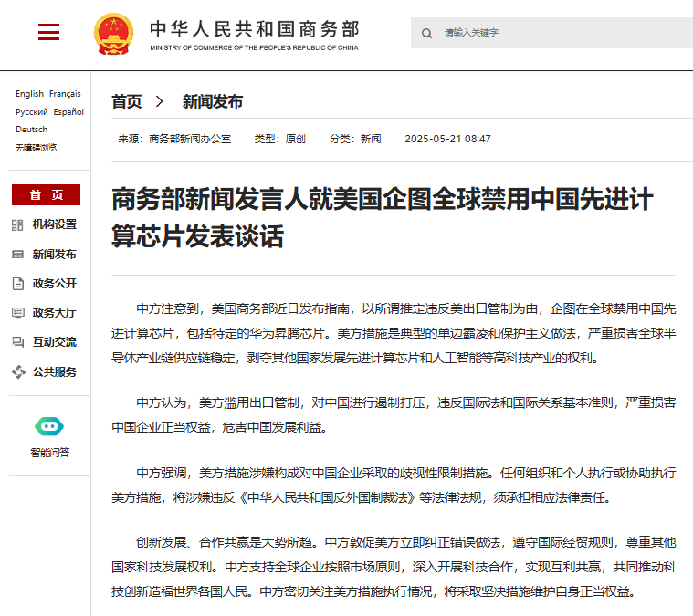Image resolution: width=693 pixels, height=616 pixels.
Task: Click the 类型：原创 label
Action: (x=279, y=139)
